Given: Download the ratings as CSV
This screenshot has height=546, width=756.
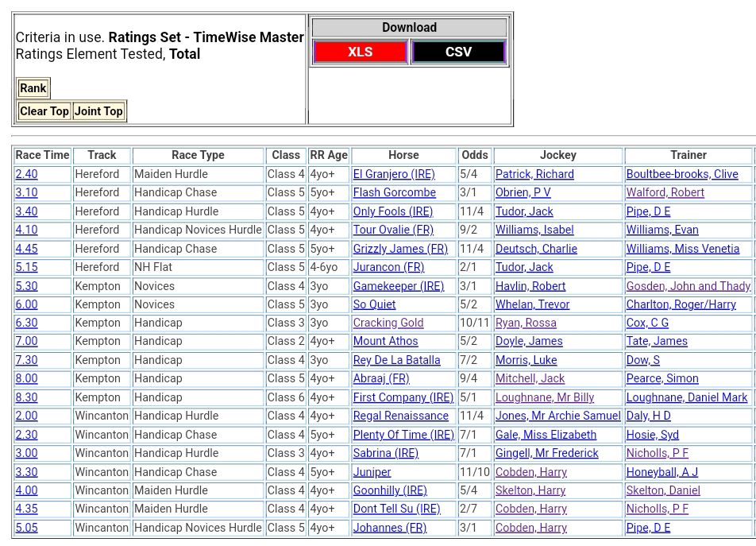Looking at the screenshot, I should (x=458, y=52).
